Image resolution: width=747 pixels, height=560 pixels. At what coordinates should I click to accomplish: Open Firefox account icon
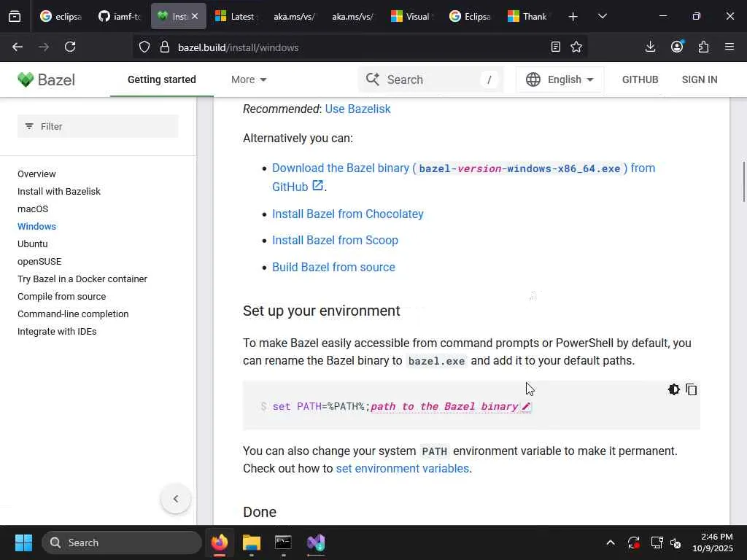click(677, 47)
